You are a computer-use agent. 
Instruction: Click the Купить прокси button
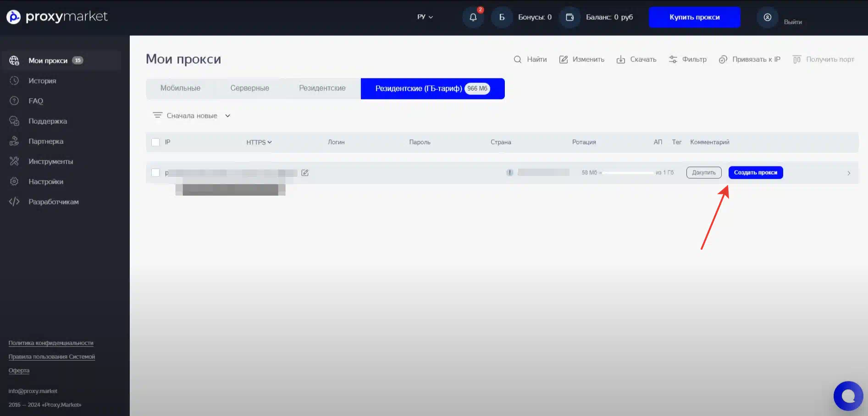[x=694, y=17]
